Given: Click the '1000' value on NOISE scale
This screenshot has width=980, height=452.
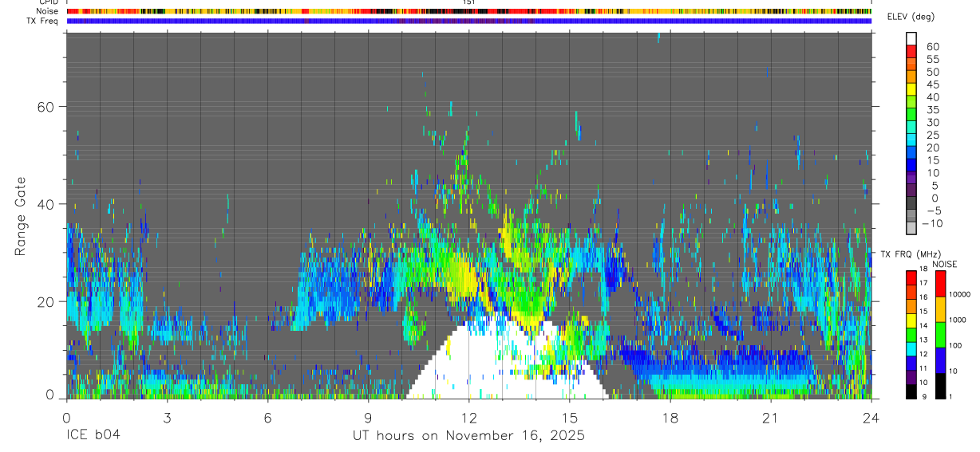Looking at the screenshot, I should [958, 320].
